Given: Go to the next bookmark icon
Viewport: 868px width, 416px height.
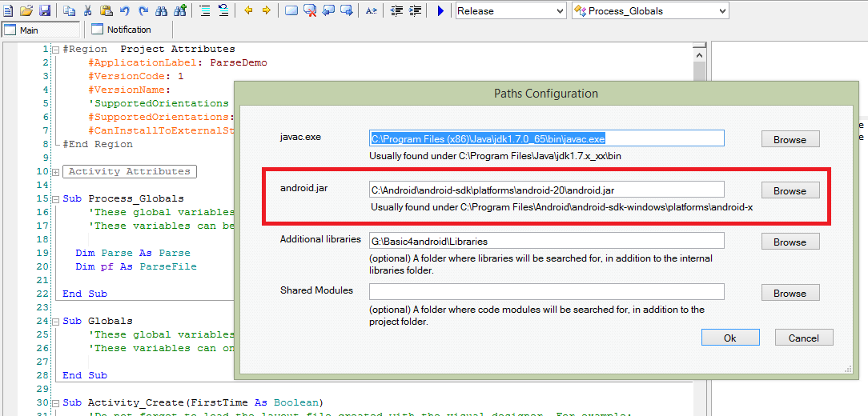Looking at the screenshot, I should (347, 10).
